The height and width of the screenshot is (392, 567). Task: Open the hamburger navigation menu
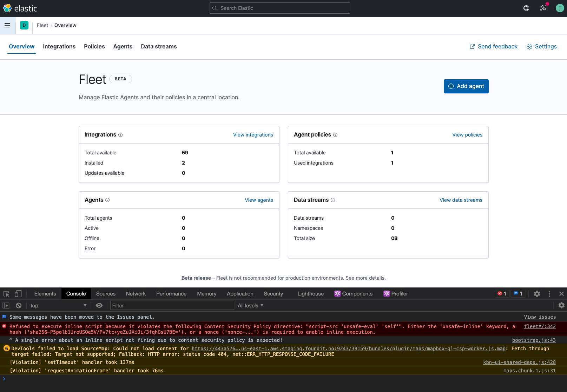[7, 25]
